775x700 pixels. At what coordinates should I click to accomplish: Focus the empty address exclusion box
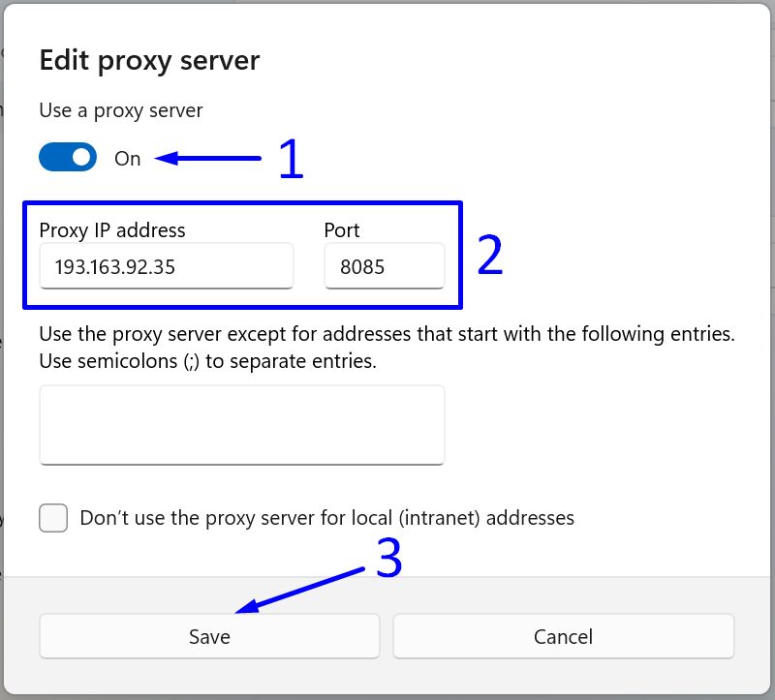(241, 424)
